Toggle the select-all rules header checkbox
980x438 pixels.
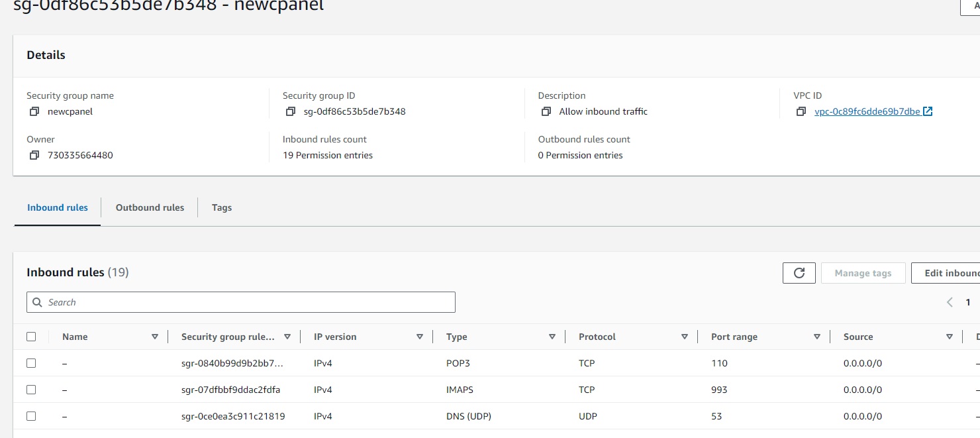(x=31, y=337)
